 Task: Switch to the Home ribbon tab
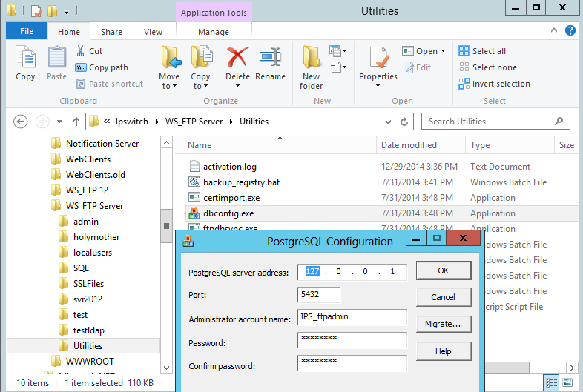pos(69,32)
